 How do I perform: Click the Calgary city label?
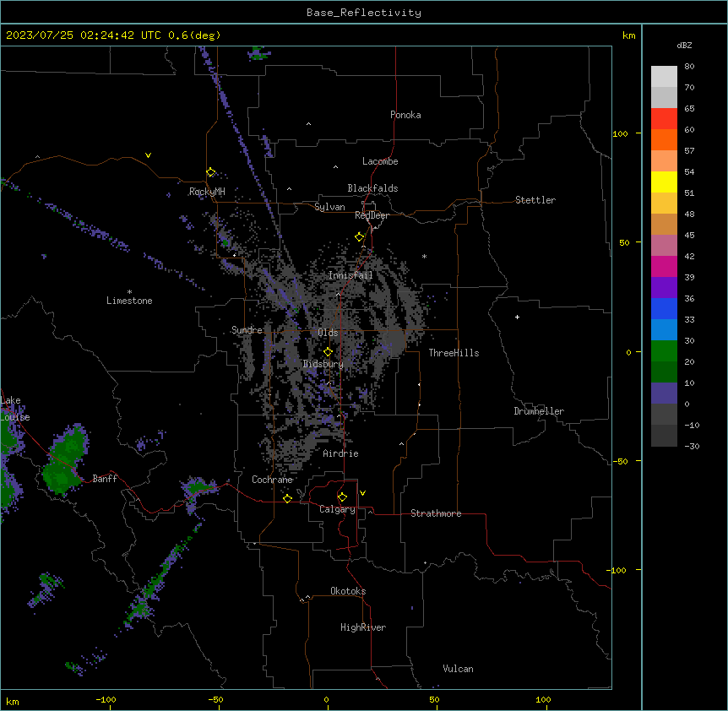(x=337, y=509)
